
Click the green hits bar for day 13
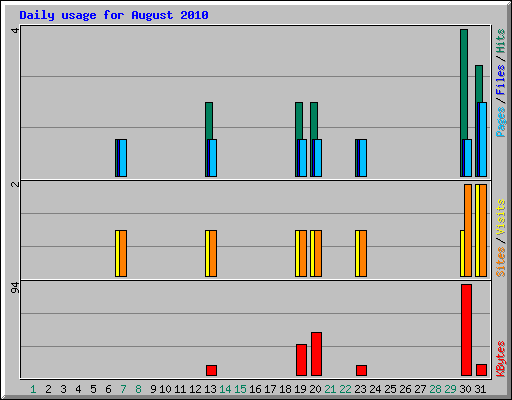point(209,121)
